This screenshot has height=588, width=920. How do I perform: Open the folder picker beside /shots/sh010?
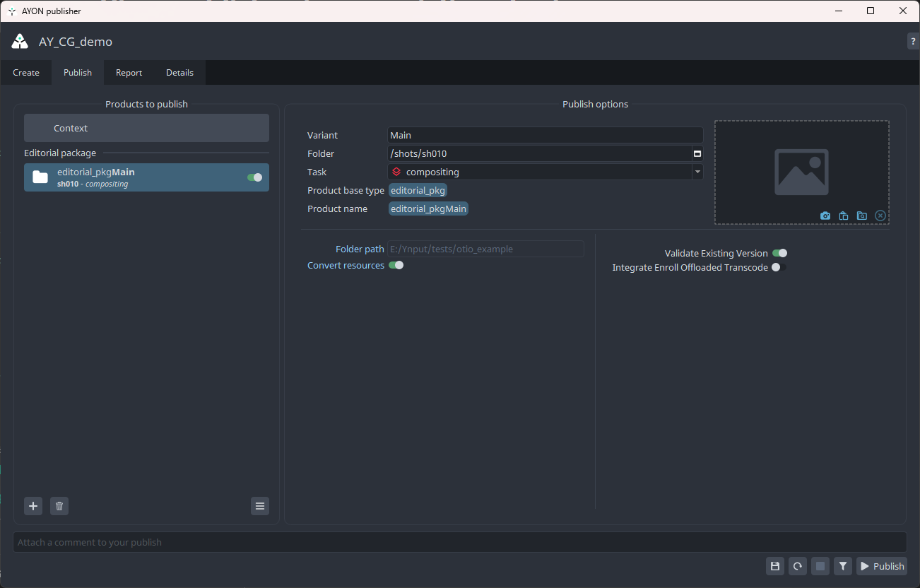point(697,153)
